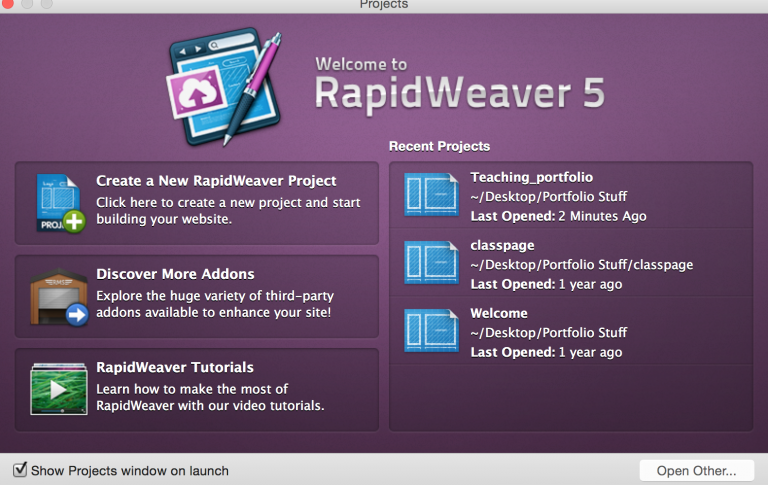
Task: Click the 'Explore the huge variety' addons description
Action: pos(213,304)
